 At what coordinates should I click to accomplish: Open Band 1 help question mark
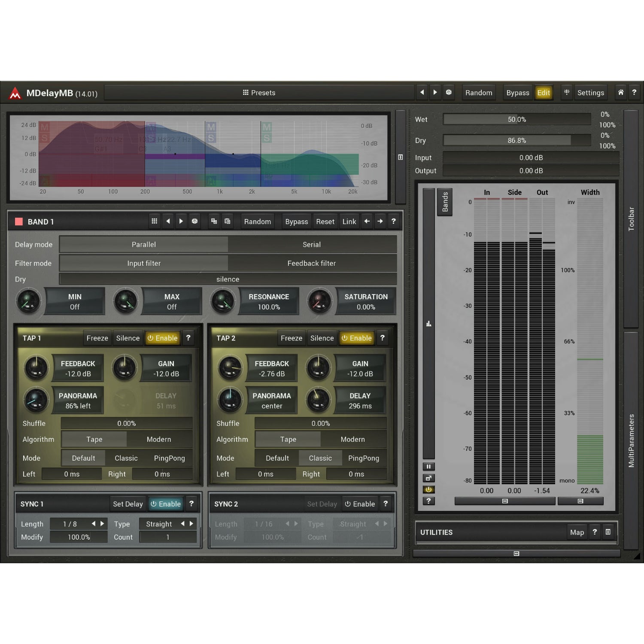coord(393,221)
